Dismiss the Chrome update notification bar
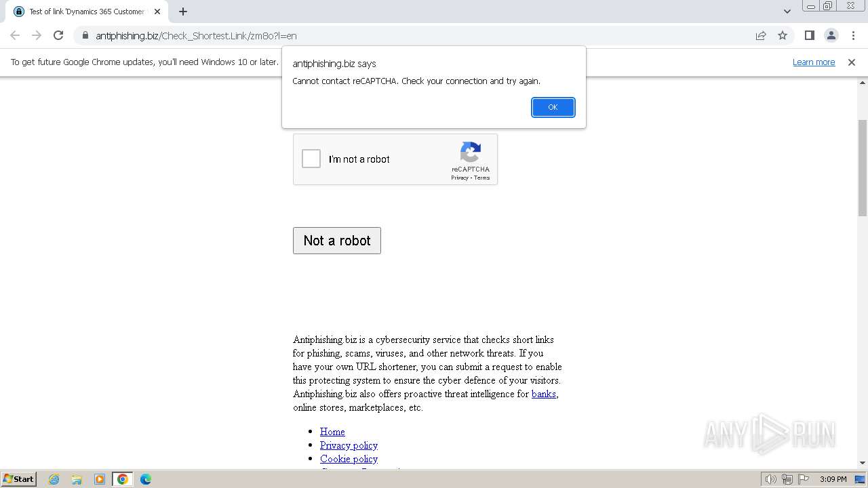This screenshot has width=868, height=488. click(852, 62)
